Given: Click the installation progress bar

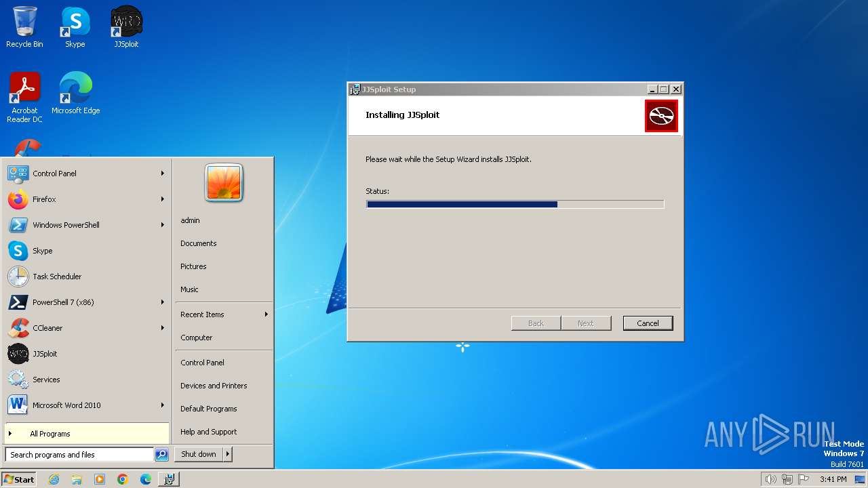Looking at the screenshot, I should [515, 204].
